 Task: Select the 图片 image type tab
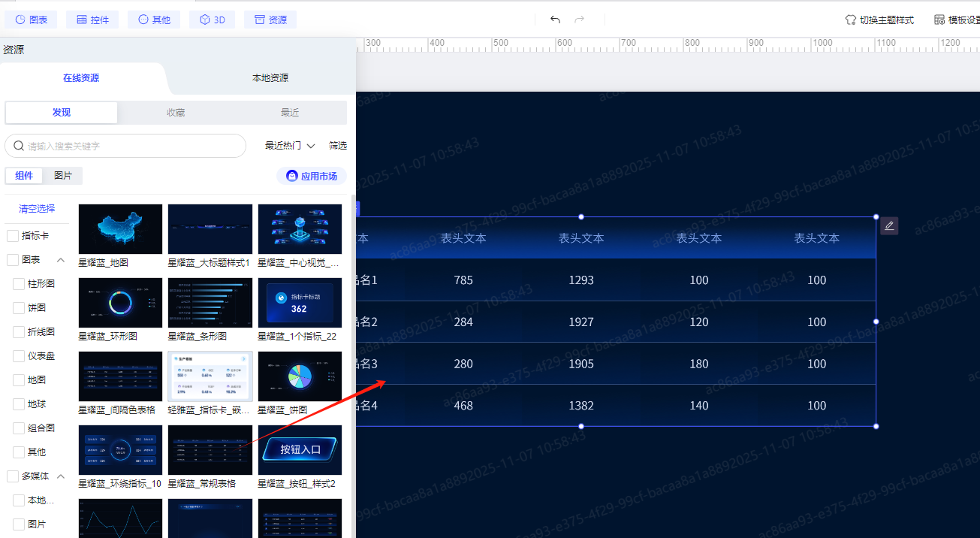(63, 176)
